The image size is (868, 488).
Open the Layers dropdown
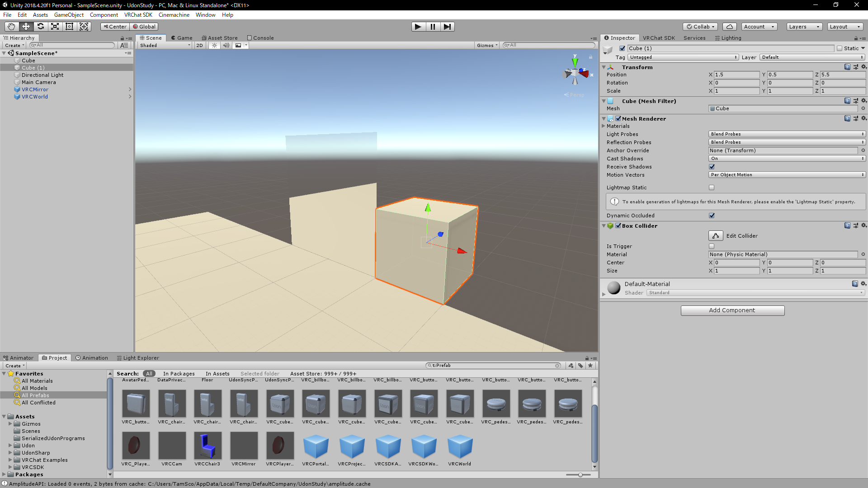pos(804,27)
